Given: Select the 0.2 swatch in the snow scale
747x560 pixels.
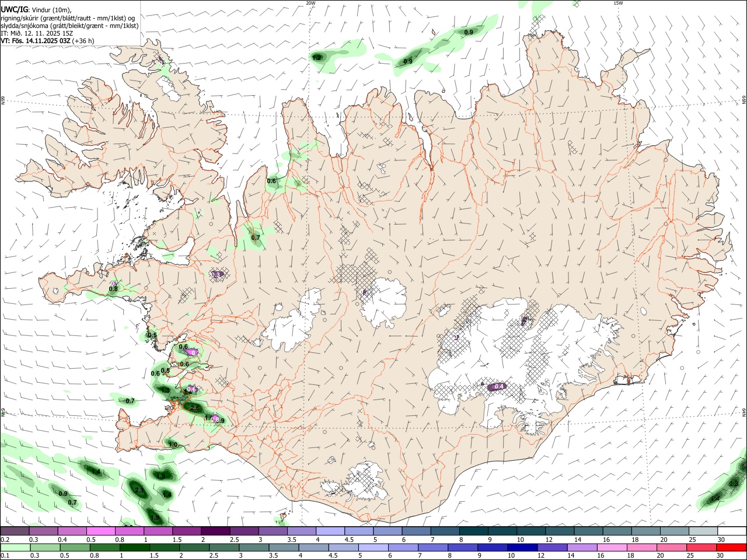Looking at the screenshot, I should (15, 531).
